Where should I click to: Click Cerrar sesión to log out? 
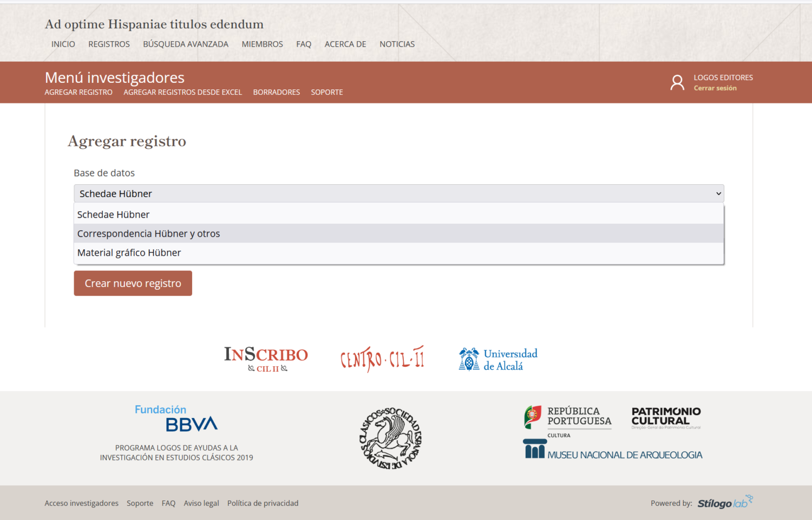tap(715, 88)
